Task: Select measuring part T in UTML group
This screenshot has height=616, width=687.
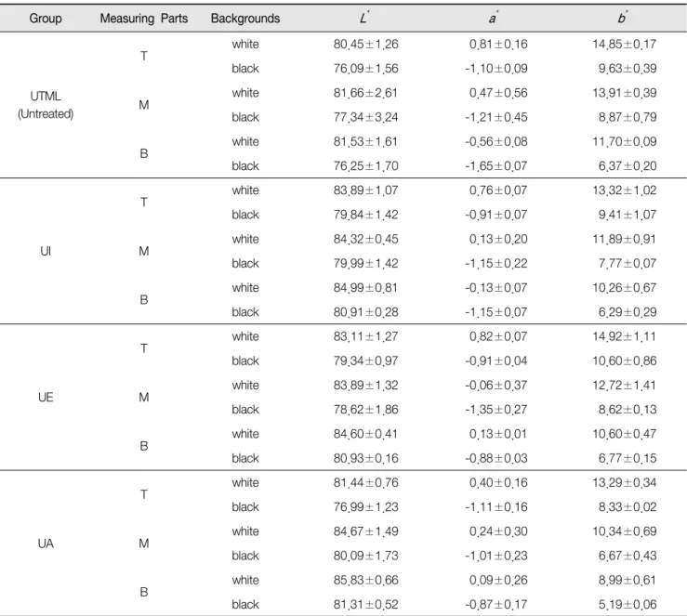Action: coord(144,57)
